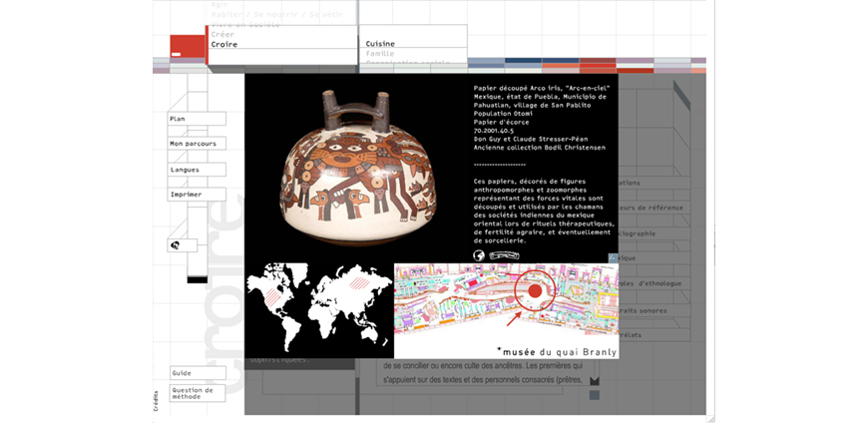868x423 pixels.
Task: Click the down-arrow icon beside the article text
Action: [594, 381]
